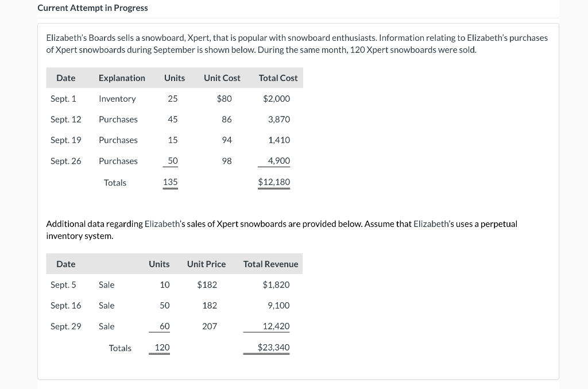Select the "Sept. 1" date cell
Image resolution: width=588 pixels, height=389 pixels.
(x=63, y=99)
